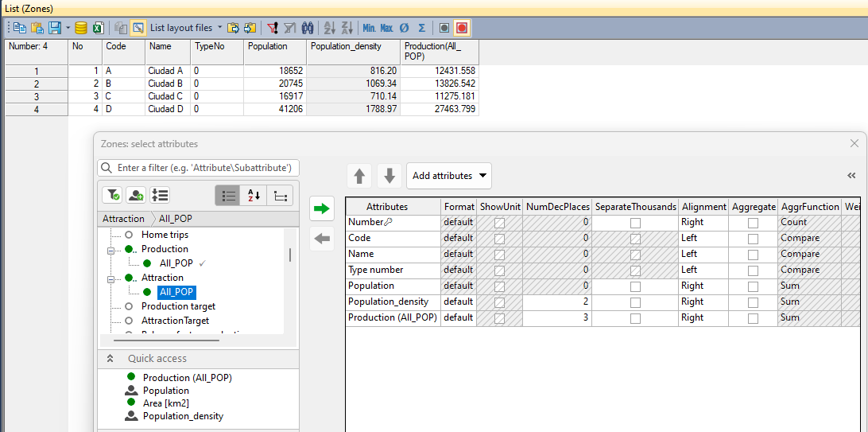Click the attribute tree vertical scrollbar

coord(290,255)
